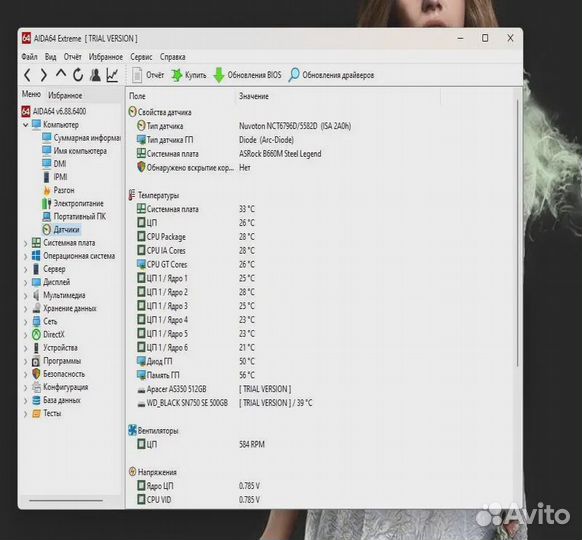Switch to the Меню tab
This screenshot has height=540, width=582.
31,94
